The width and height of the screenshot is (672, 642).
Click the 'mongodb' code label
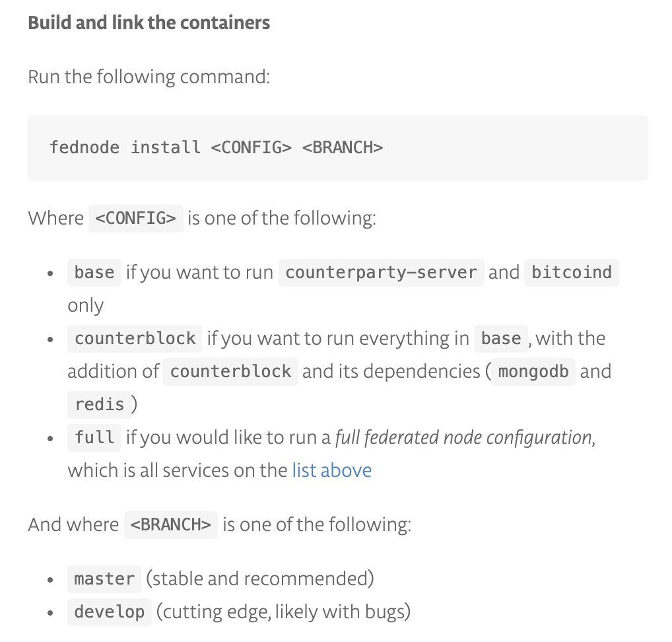533,371
